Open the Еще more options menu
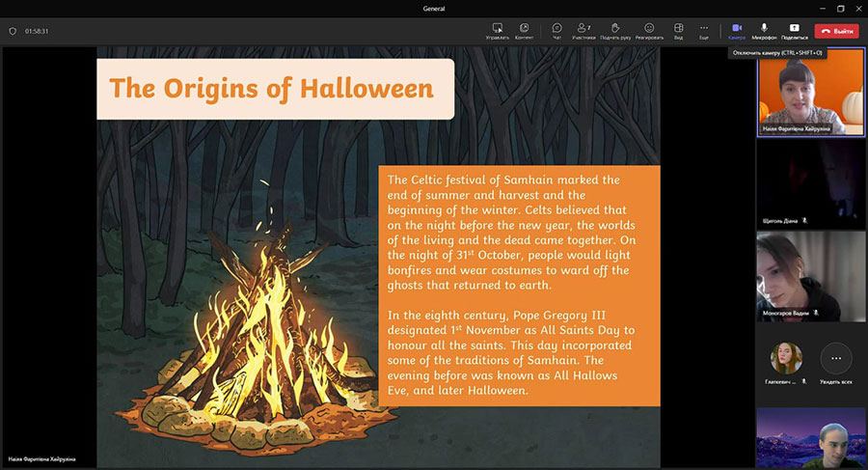Screen dimensions: 868x470 coord(704,31)
